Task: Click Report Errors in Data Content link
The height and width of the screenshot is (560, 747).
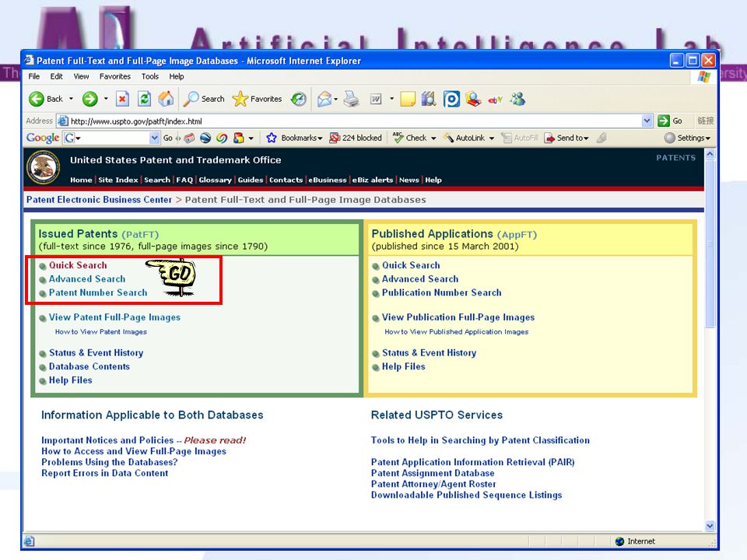Action: point(104,474)
